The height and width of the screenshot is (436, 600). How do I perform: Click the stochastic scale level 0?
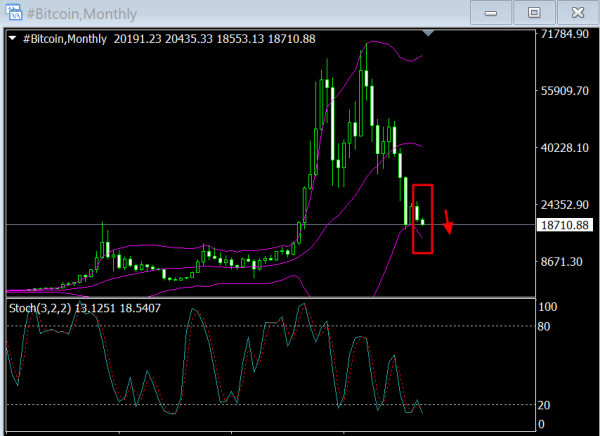point(541,424)
